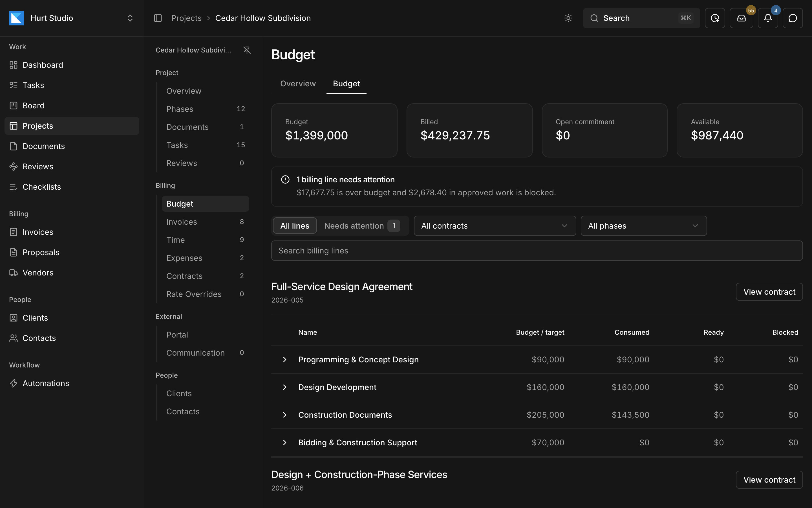Click the Hurt Studio logo icon

pyautogui.click(x=16, y=18)
